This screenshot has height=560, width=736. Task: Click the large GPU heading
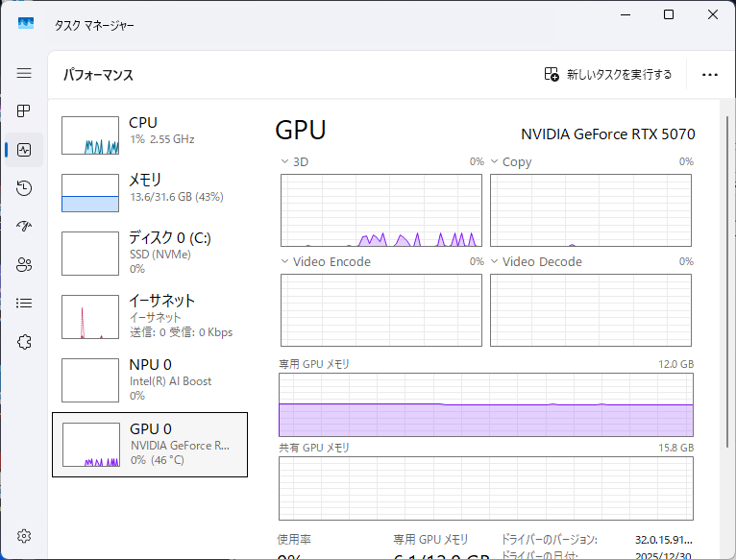(x=301, y=130)
